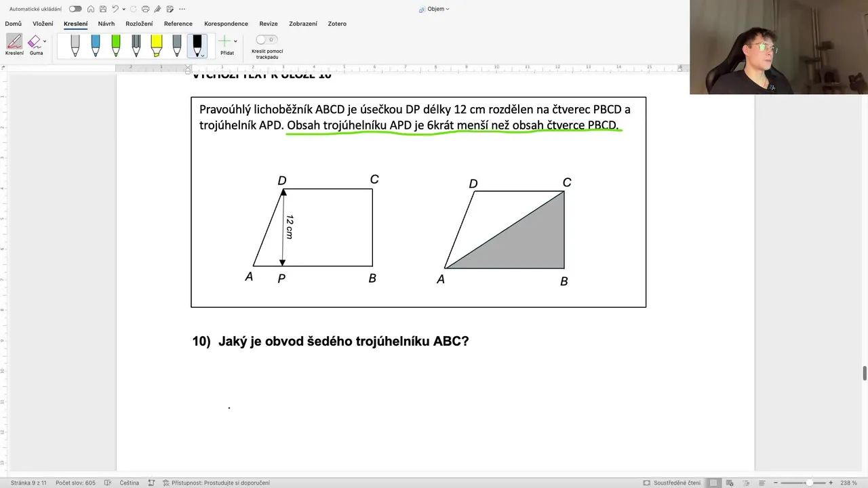Click the text predictions icon in status bar

[x=152, y=483]
